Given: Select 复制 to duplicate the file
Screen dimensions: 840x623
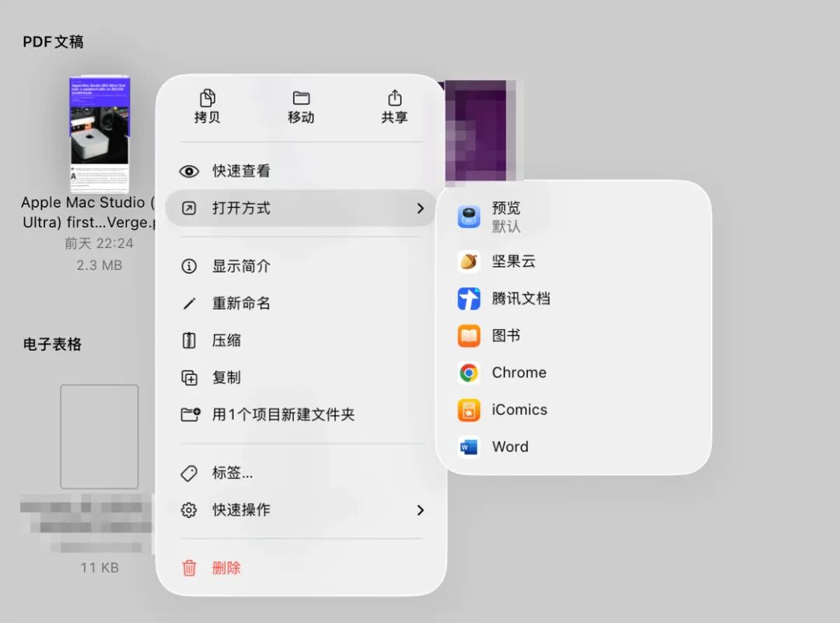Looking at the screenshot, I should 301,378.
